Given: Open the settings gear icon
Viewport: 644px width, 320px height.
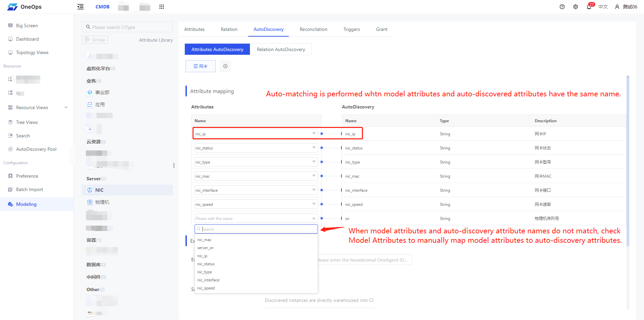Looking at the screenshot, I should coord(576,7).
